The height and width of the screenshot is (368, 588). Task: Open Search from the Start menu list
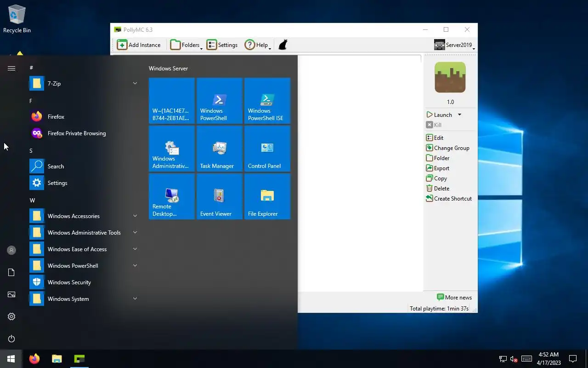[85, 166]
